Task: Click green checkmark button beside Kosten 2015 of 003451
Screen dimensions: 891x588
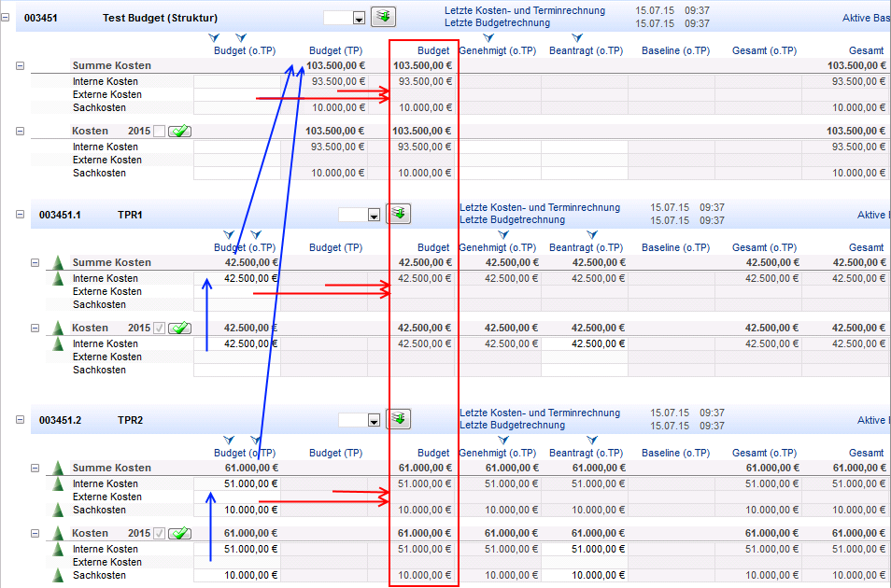Action: point(179,132)
